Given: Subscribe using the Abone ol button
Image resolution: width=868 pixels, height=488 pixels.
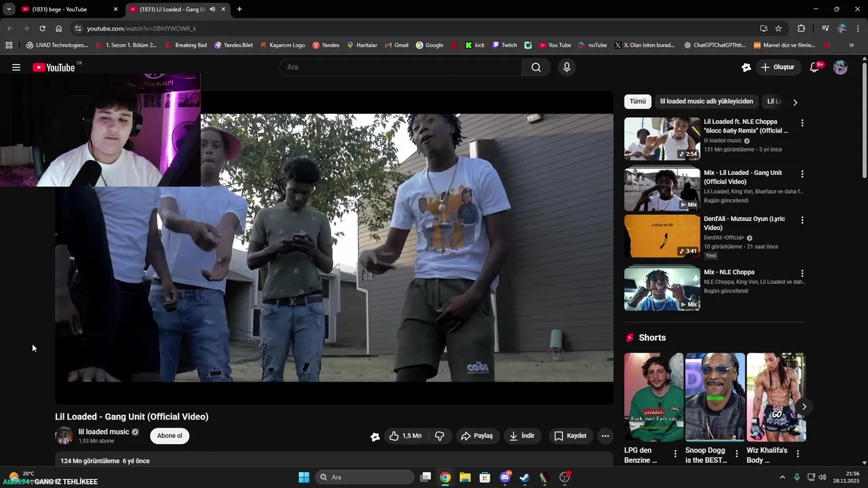Looking at the screenshot, I should pos(170,436).
